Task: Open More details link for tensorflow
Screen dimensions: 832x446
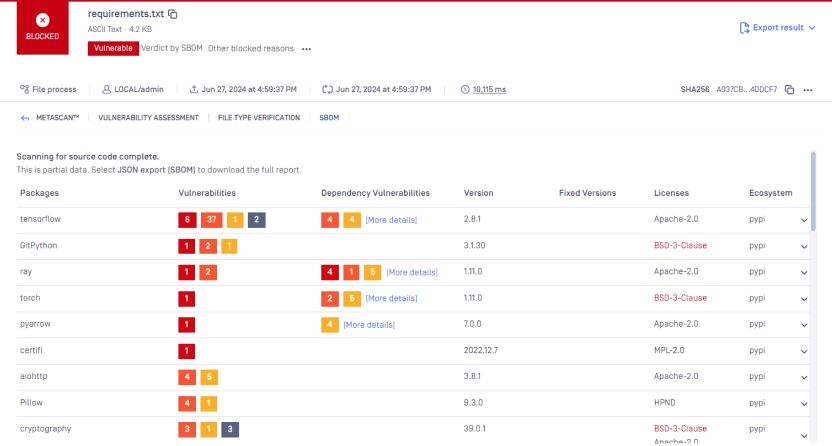Action: (x=391, y=220)
